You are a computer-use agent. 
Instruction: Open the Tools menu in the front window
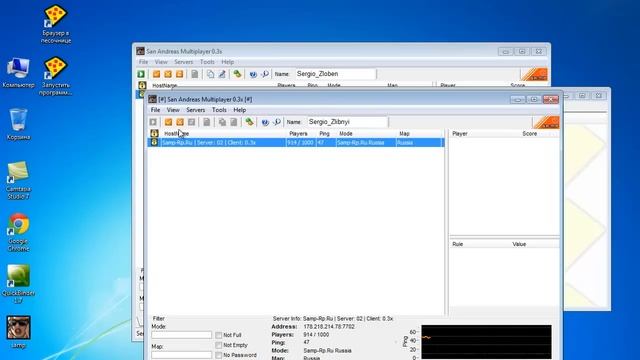219,110
